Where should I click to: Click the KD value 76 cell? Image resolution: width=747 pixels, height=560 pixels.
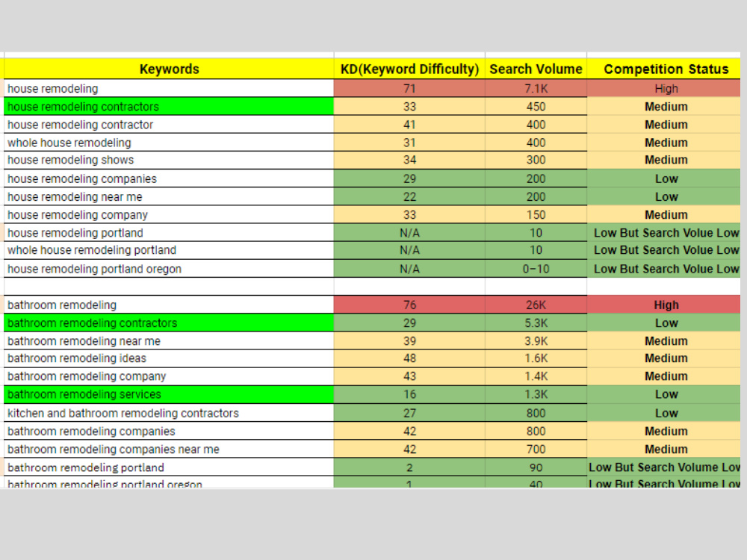409,305
